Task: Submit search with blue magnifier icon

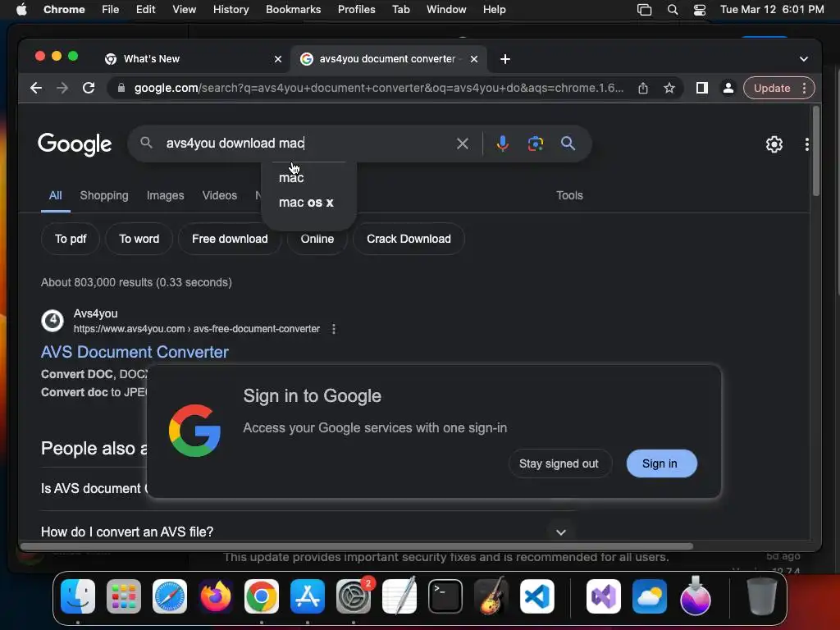Action: (568, 143)
